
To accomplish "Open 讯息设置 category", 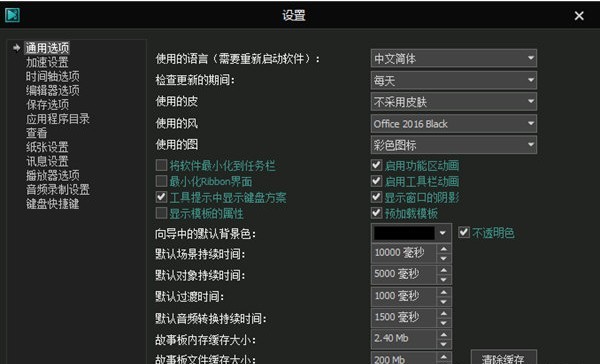I will tap(47, 161).
